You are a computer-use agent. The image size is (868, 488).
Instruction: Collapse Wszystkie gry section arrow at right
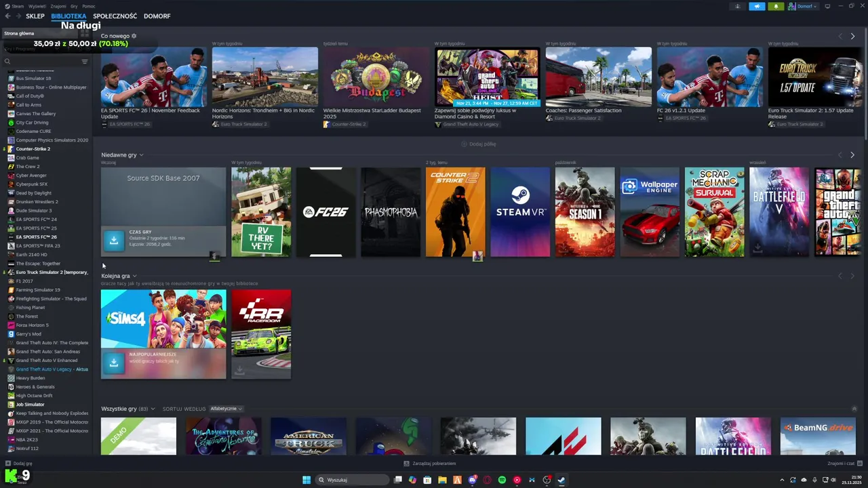(854, 409)
